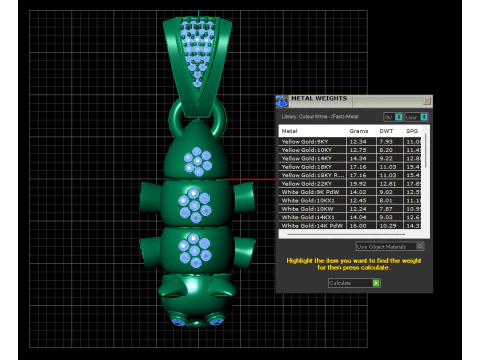Select the White Gold:10KX1 row
Viewport: 480px width, 360px height.
[350, 200]
